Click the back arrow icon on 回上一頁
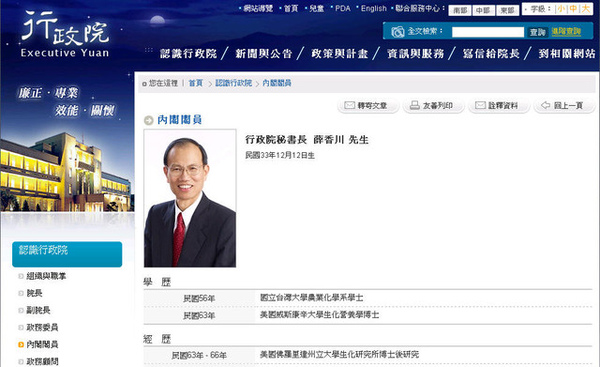 [x=545, y=105]
